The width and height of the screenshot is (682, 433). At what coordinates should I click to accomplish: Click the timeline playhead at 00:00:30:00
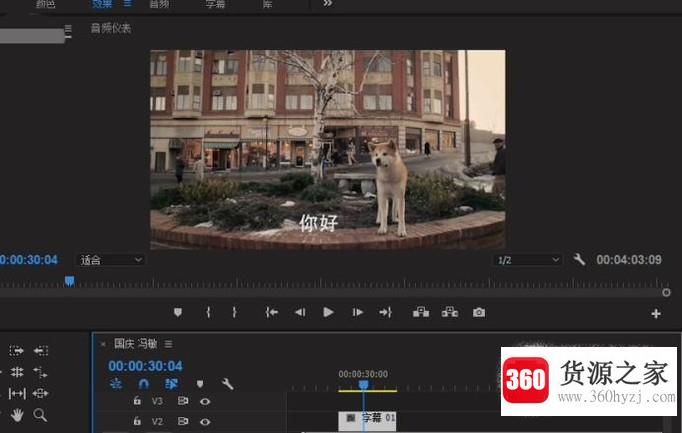tap(364, 384)
